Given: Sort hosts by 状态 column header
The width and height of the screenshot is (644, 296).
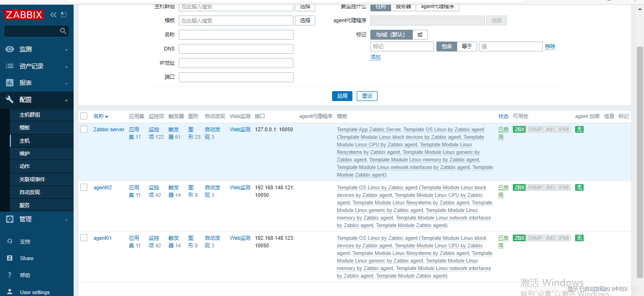Looking at the screenshot, I should point(503,116).
